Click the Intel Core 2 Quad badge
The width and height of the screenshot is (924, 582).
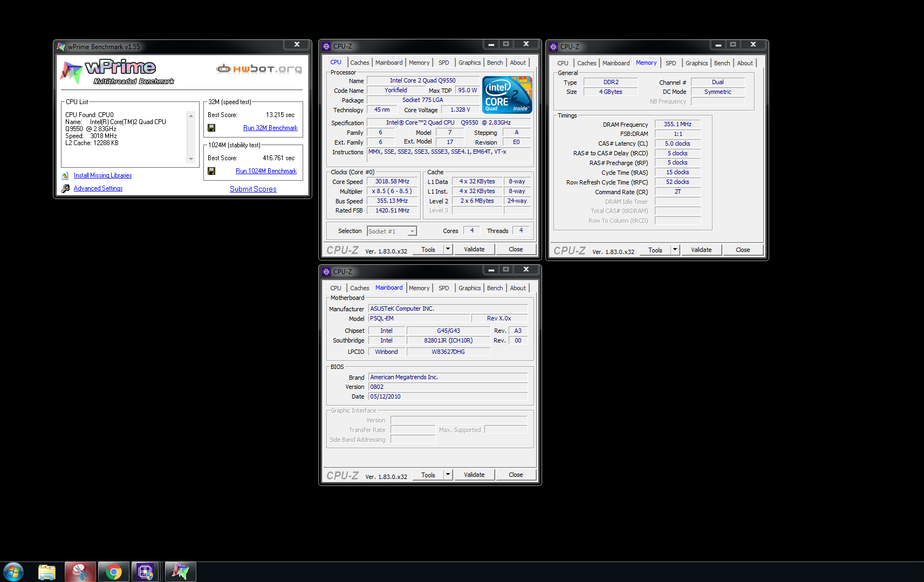pyautogui.click(x=507, y=94)
